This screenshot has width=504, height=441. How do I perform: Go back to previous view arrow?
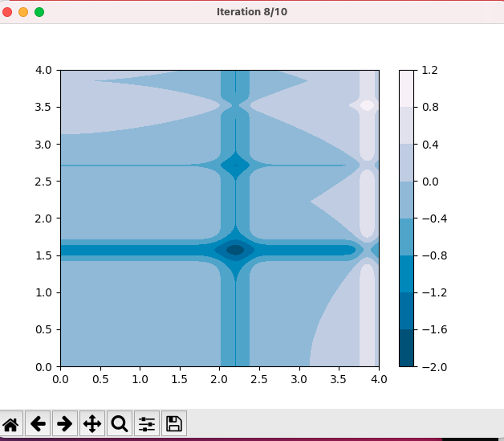click(38, 423)
